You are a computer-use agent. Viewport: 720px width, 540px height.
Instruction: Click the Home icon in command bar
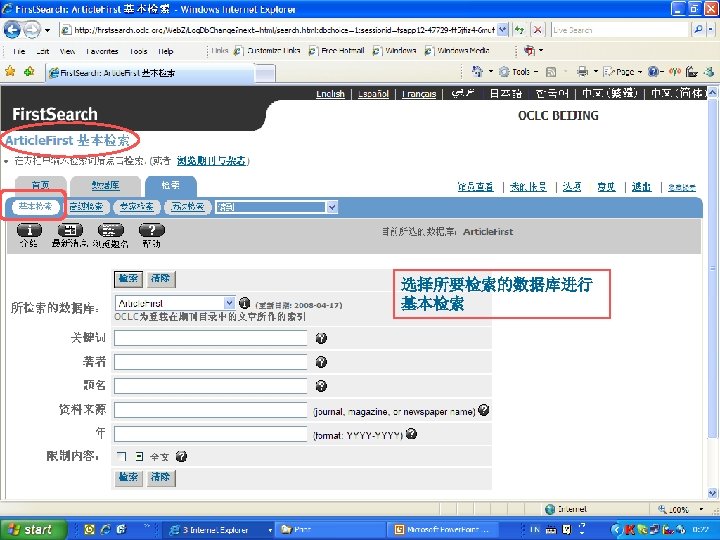click(x=478, y=71)
